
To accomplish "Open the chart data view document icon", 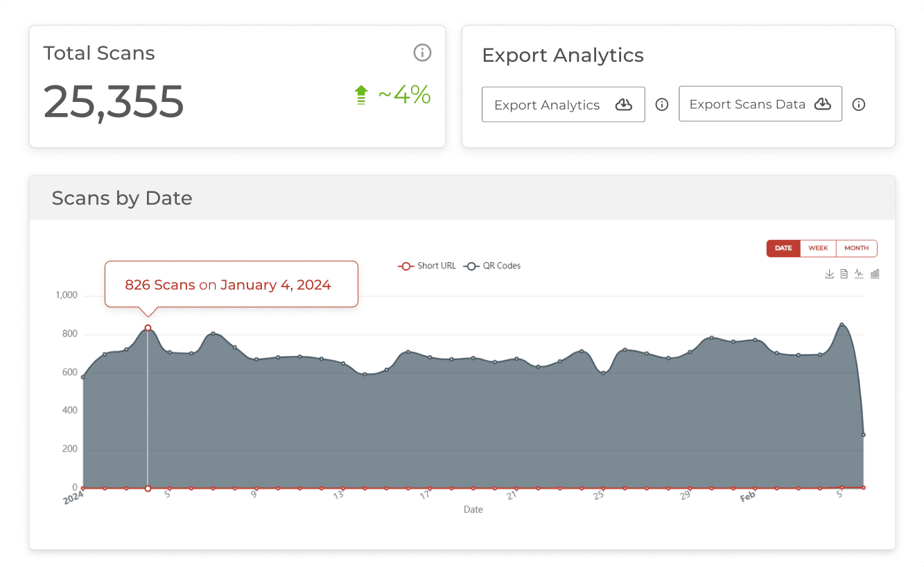I will pos(844,274).
